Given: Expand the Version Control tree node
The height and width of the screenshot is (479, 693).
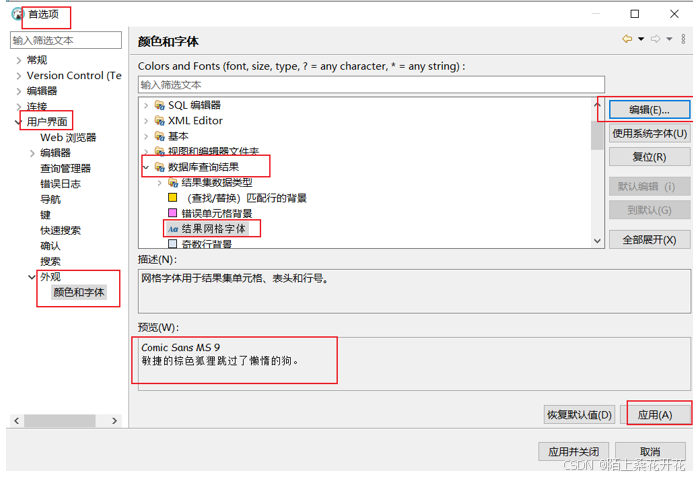Looking at the screenshot, I should pyautogui.click(x=19, y=76).
